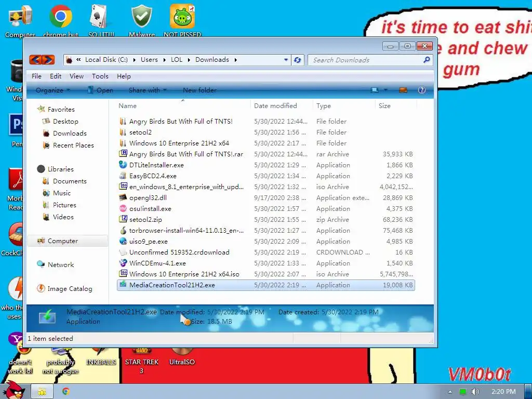Select Music under Libraries
532x399 pixels.
pyautogui.click(x=62, y=193)
